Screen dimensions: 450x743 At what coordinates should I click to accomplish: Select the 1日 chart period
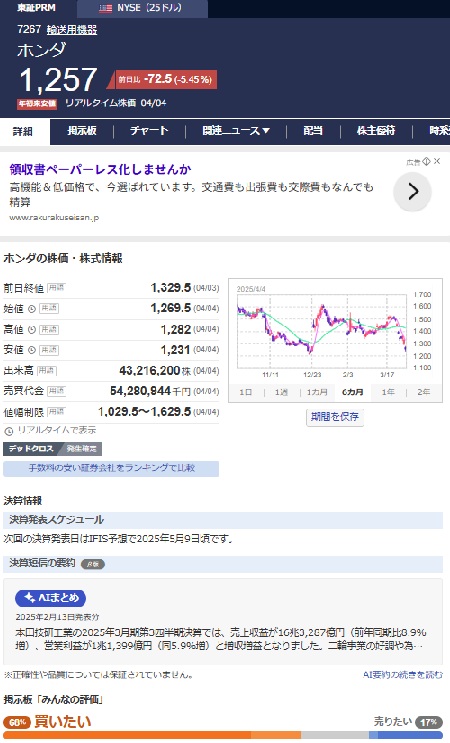[245, 392]
